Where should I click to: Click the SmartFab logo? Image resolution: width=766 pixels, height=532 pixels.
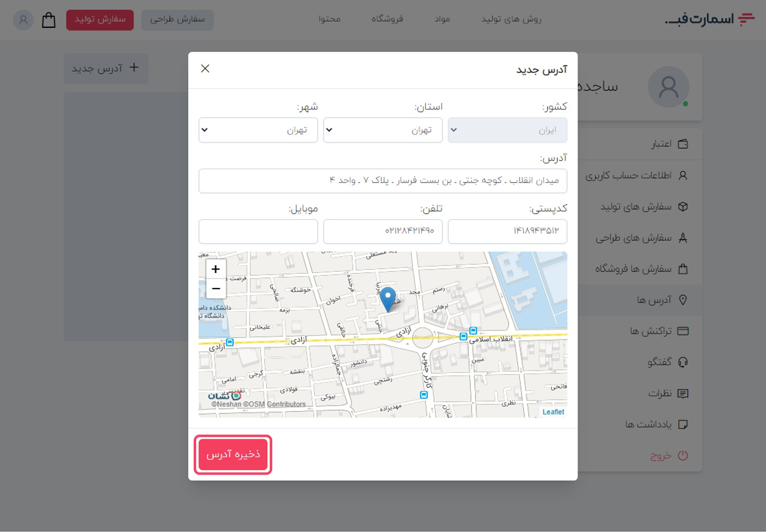pyautogui.click(x=709, y=20)
